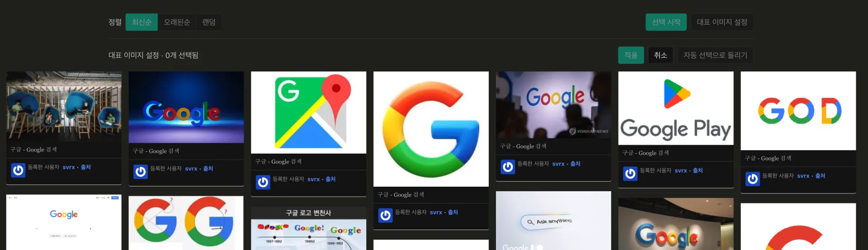868x250 pixels.
Task: Click the user avatar icon under the Google Play image
Action: (x=630, y=174)
